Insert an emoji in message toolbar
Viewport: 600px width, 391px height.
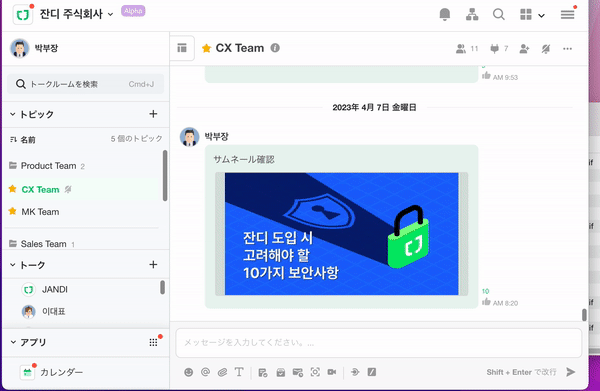click(x=188, y=372)
